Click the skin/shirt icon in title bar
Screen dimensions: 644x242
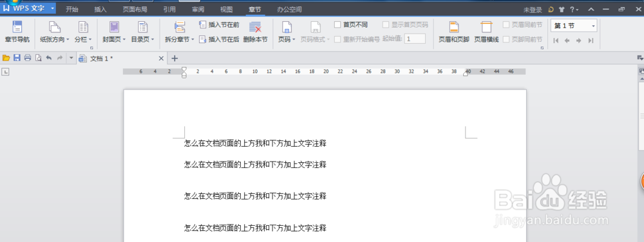pos(562,10)
